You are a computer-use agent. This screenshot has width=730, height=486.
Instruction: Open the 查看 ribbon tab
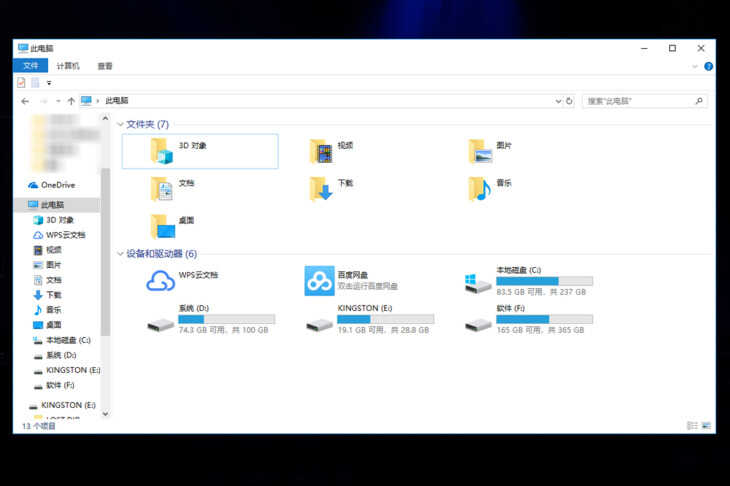[x=105, y=66]
